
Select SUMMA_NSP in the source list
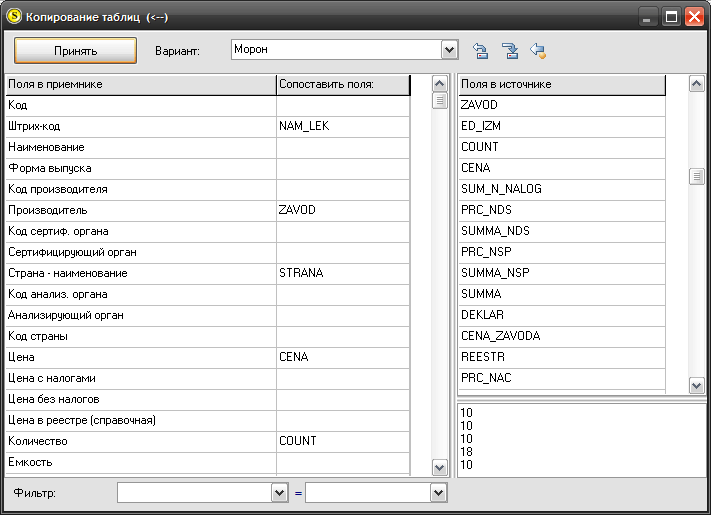[562, 273]
